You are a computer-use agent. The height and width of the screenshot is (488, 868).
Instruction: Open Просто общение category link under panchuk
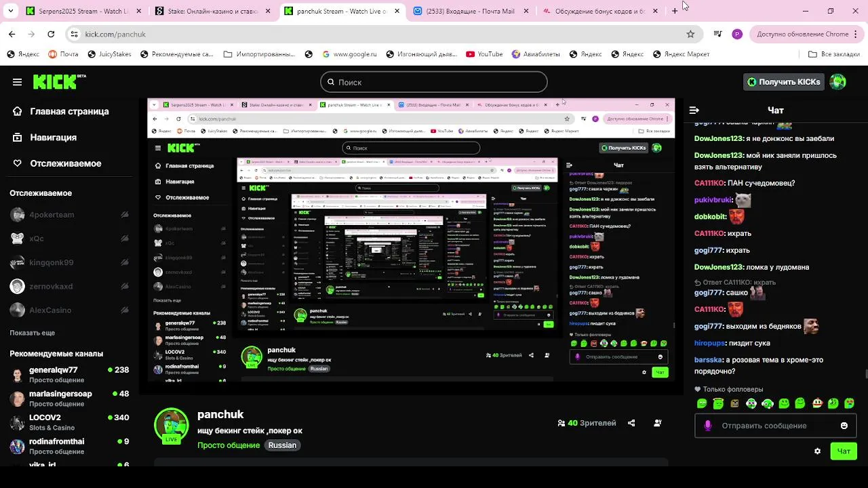[x=229, y=445]
